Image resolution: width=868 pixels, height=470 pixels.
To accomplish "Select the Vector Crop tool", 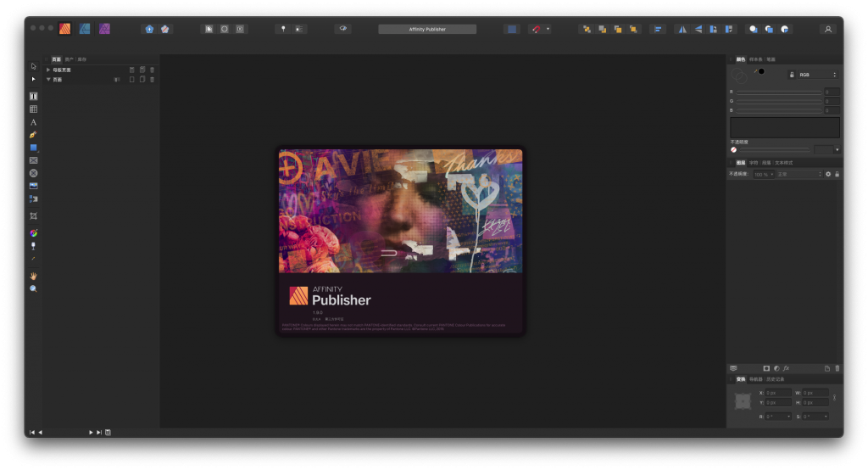I will [33, 216].
